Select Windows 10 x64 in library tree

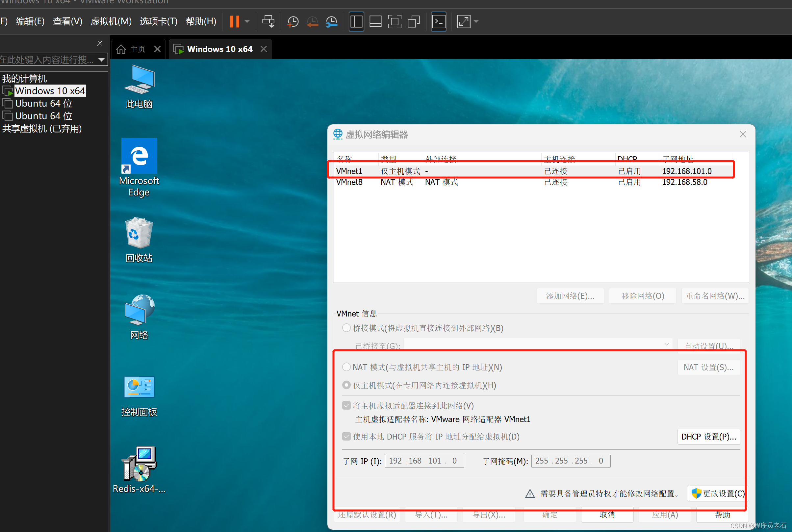click(50, 91)
